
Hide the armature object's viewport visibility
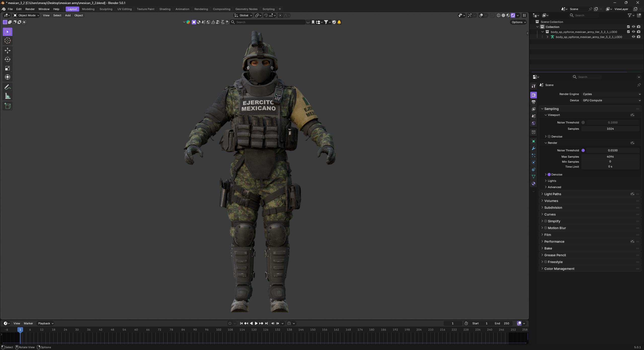633,37
